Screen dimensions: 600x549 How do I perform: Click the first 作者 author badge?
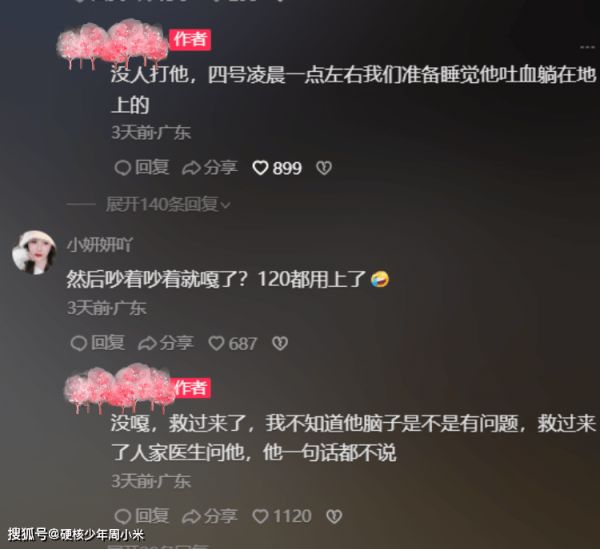click(190, 39)
